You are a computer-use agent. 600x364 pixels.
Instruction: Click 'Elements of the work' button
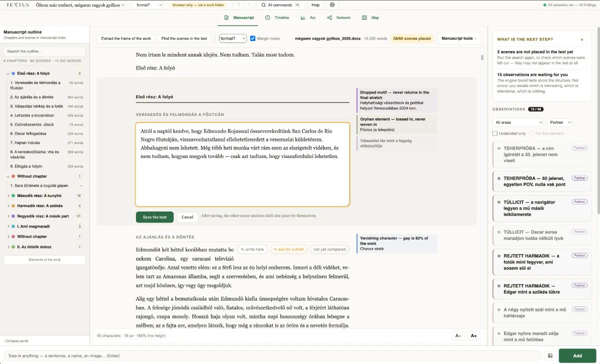pos(44,260)
